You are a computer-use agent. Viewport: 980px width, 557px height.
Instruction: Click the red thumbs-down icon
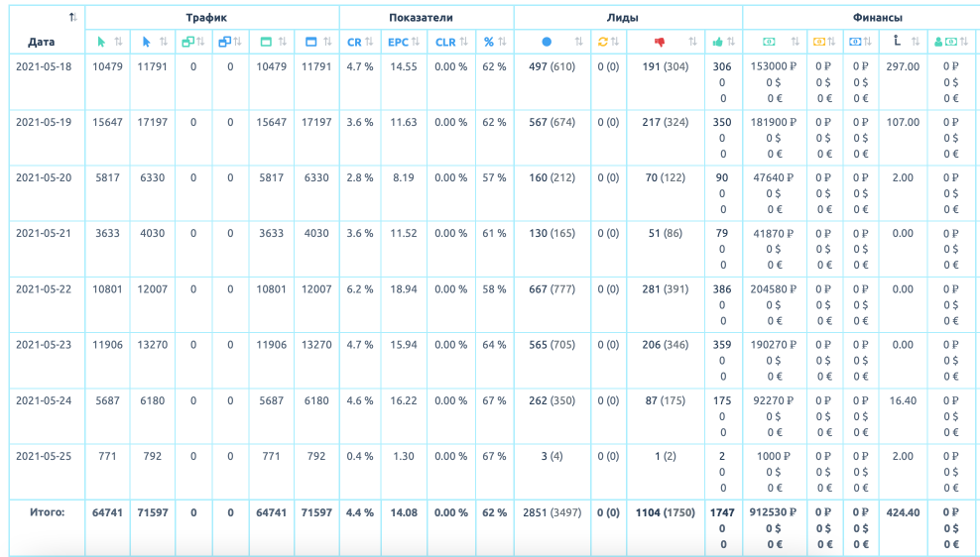click(660, 42)
